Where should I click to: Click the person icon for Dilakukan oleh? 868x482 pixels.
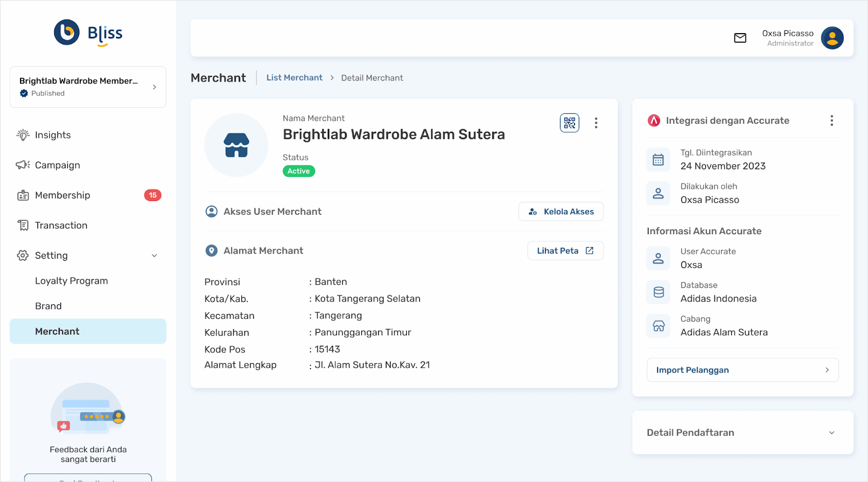point(659,193)
